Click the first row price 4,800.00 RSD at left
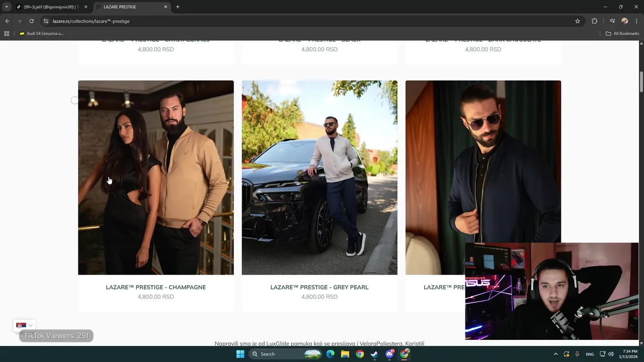Screen dimensions: 644x362 [x=156, y=49]
